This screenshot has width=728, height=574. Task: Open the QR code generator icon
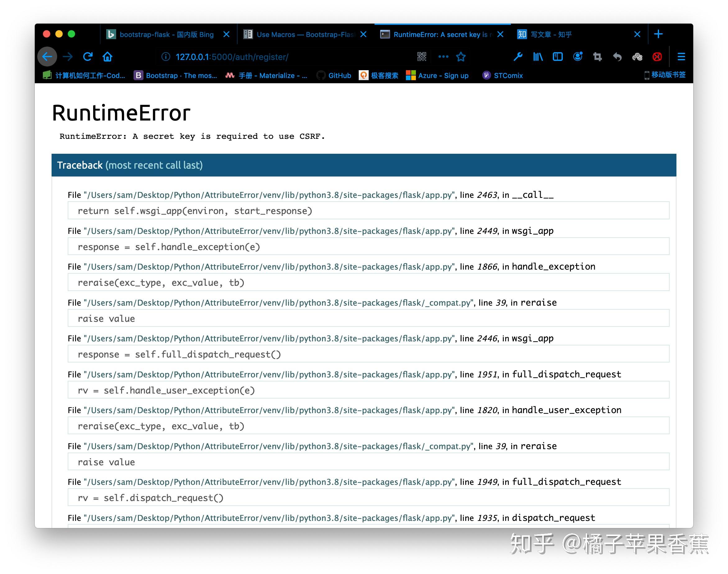point(422,57)
